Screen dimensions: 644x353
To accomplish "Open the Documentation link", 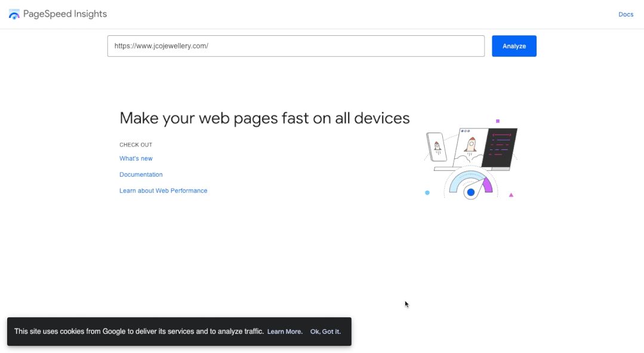I will click(x=141, y=174).
